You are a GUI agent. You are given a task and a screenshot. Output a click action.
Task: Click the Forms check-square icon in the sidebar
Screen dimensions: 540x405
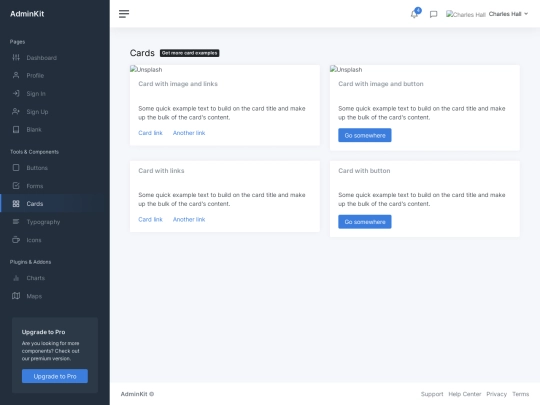tap(16, 186)
